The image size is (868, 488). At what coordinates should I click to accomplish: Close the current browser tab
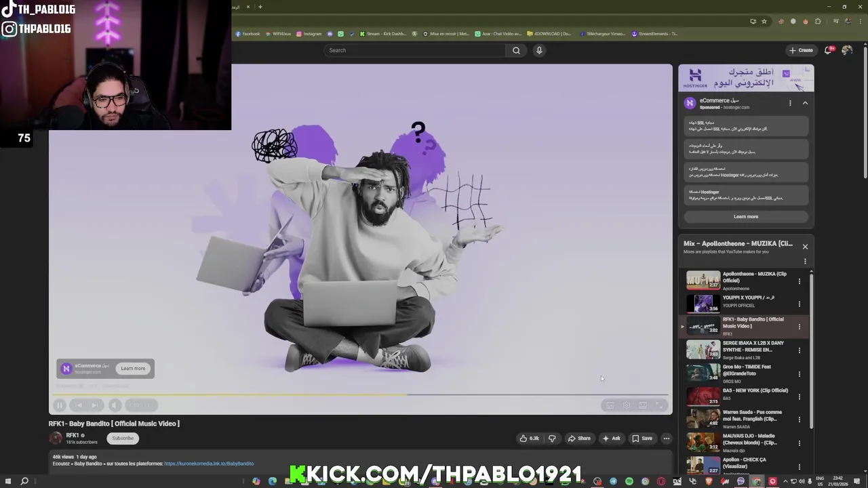click(x=248, y=7)
